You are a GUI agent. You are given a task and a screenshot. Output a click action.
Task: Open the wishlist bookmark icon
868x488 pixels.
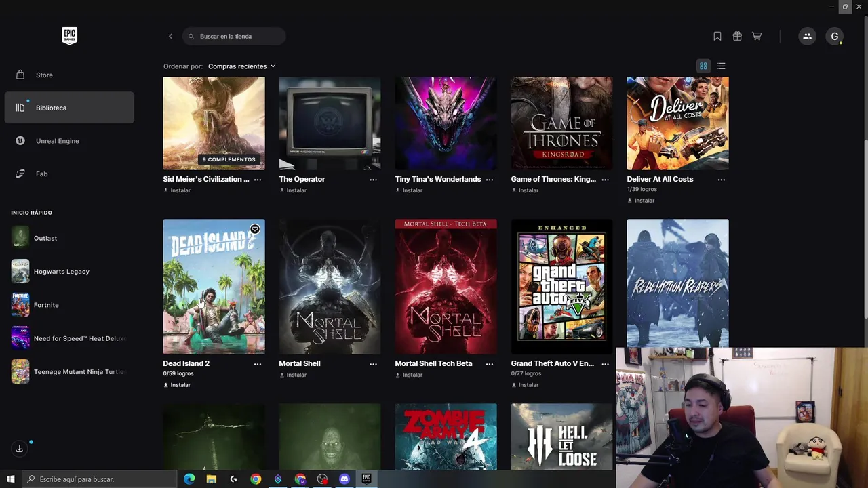(x=717, y=36)
